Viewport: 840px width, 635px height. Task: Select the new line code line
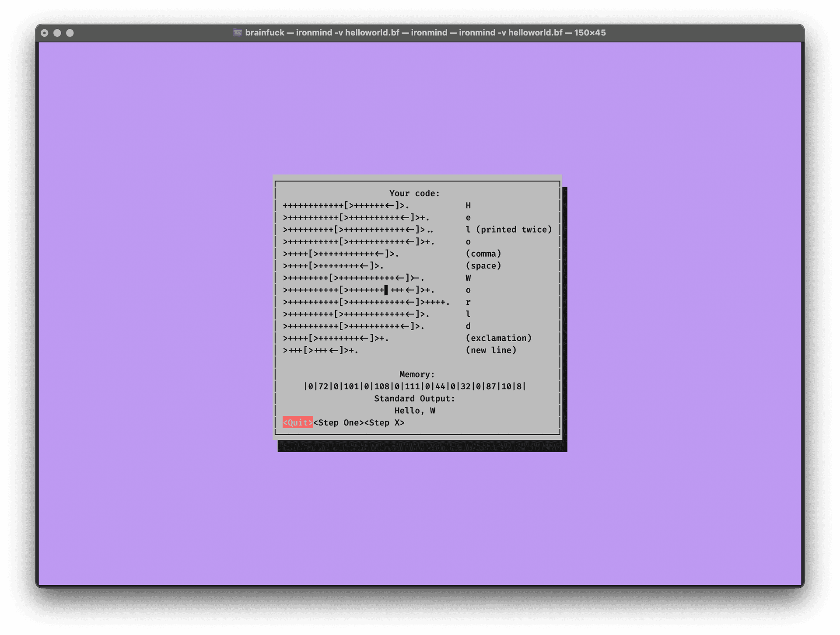click(x=319, y=350)
